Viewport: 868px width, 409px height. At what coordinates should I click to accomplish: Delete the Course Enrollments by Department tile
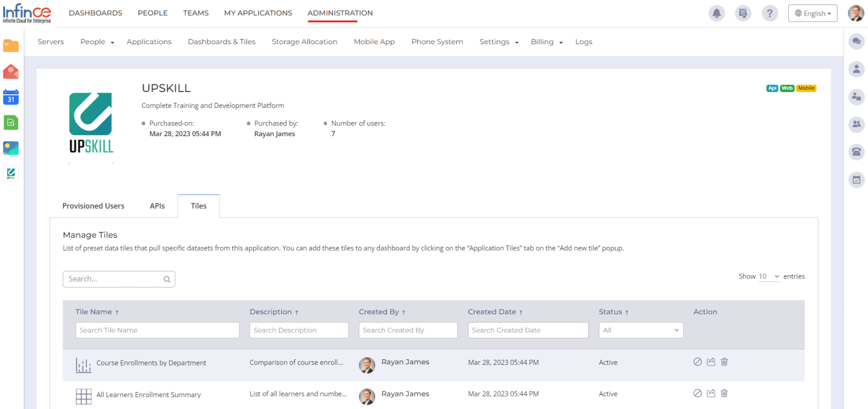pos(724,362)
